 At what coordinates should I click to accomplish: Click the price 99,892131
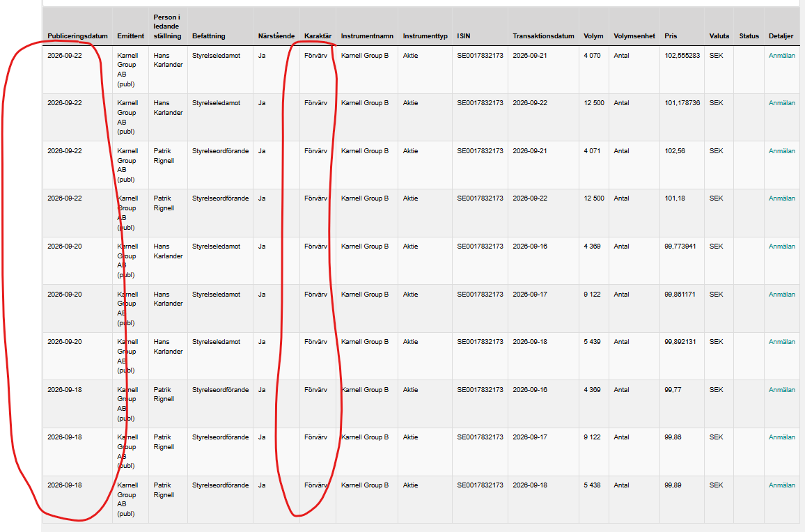pyautogui.click(x=680, y=342)
